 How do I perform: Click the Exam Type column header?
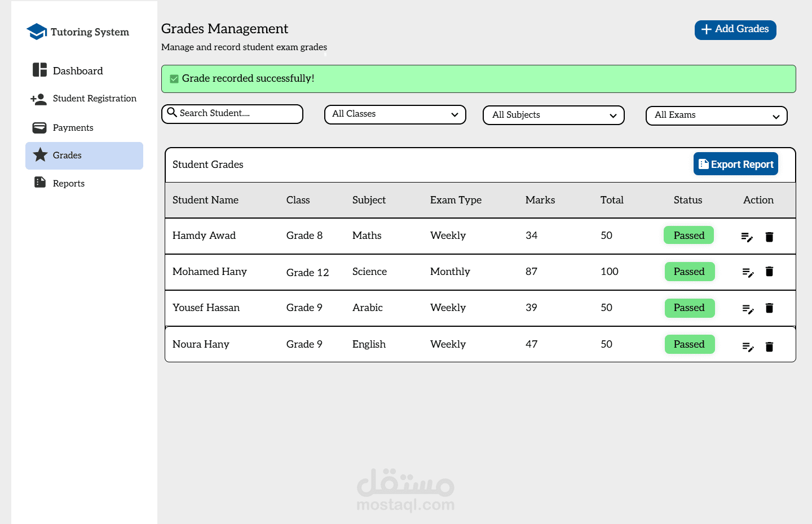[x=456, y=200]
